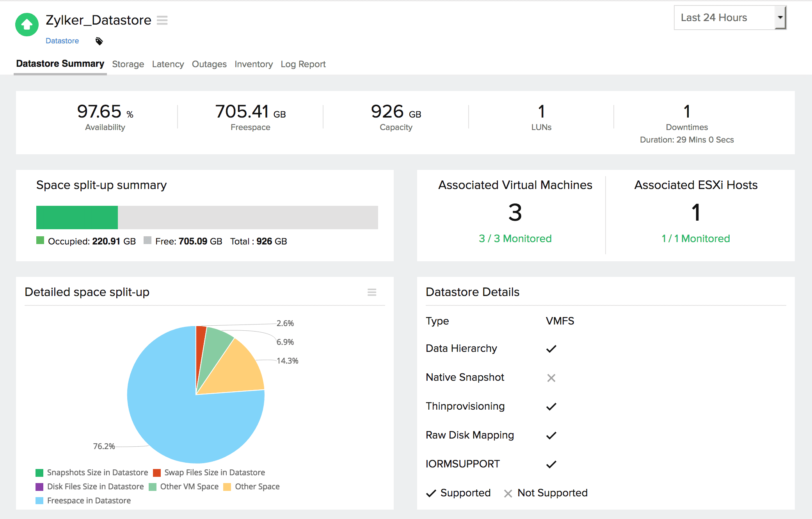The image size is (812, 519).
Task: Open the Last 24 Hours time range dropdown
Action: [x=726, y=18]
